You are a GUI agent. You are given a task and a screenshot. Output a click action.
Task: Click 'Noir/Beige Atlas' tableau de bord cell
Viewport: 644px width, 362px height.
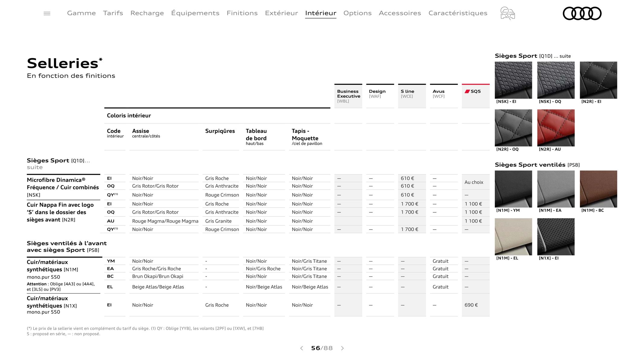pyautogui.click(x=264, y=287)
